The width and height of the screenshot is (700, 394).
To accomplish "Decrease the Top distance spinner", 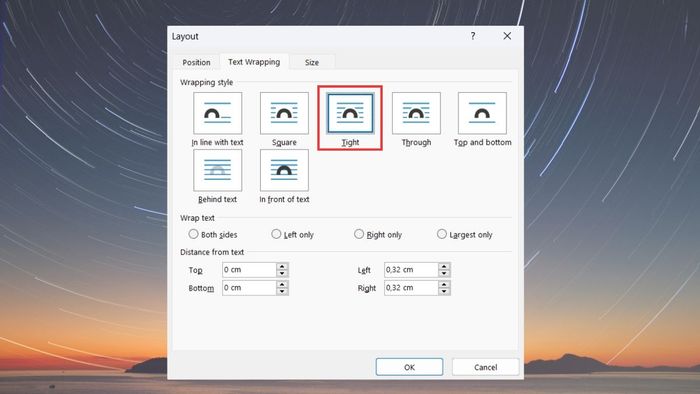I will pyautogui.click(x=282, y=273).
